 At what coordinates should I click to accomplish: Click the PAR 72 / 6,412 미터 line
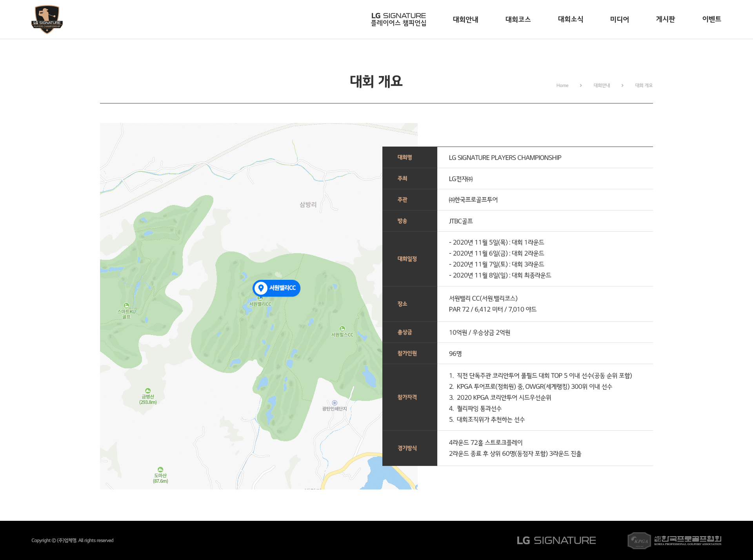[493, 310]
